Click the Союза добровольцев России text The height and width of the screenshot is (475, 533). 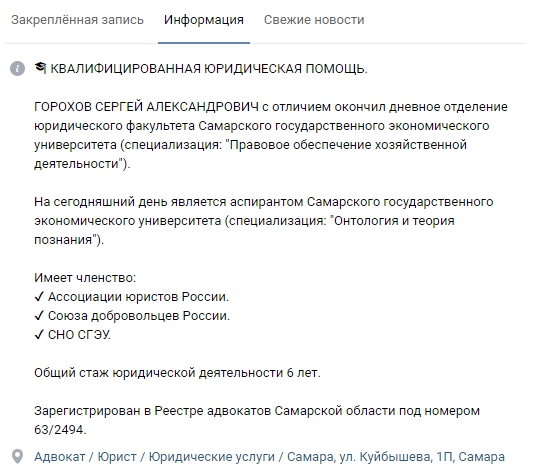click(x=139, y=316)
